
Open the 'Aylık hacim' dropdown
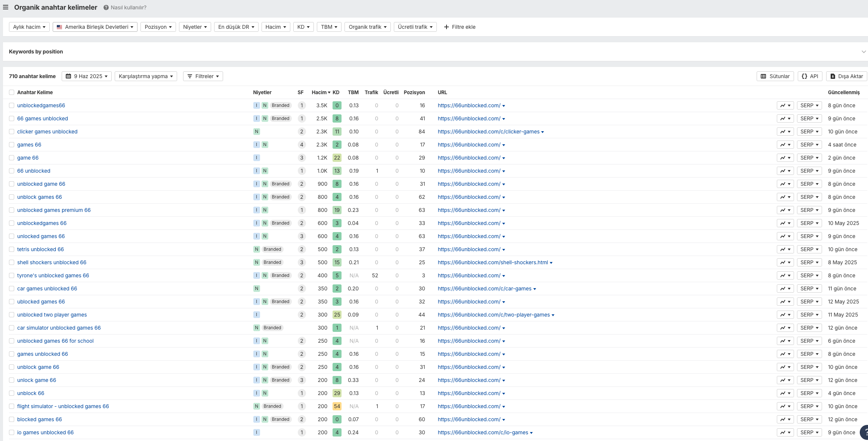tap(29, 27)
